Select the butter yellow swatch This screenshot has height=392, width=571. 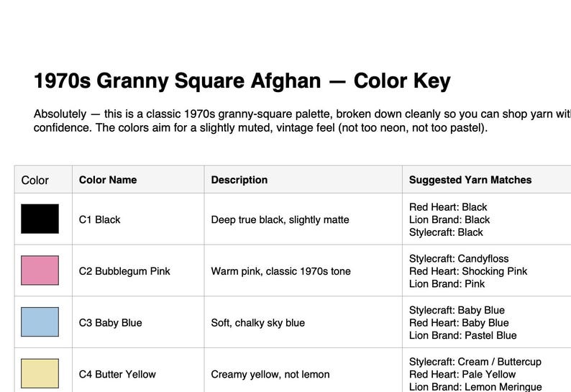pos(40,373)
